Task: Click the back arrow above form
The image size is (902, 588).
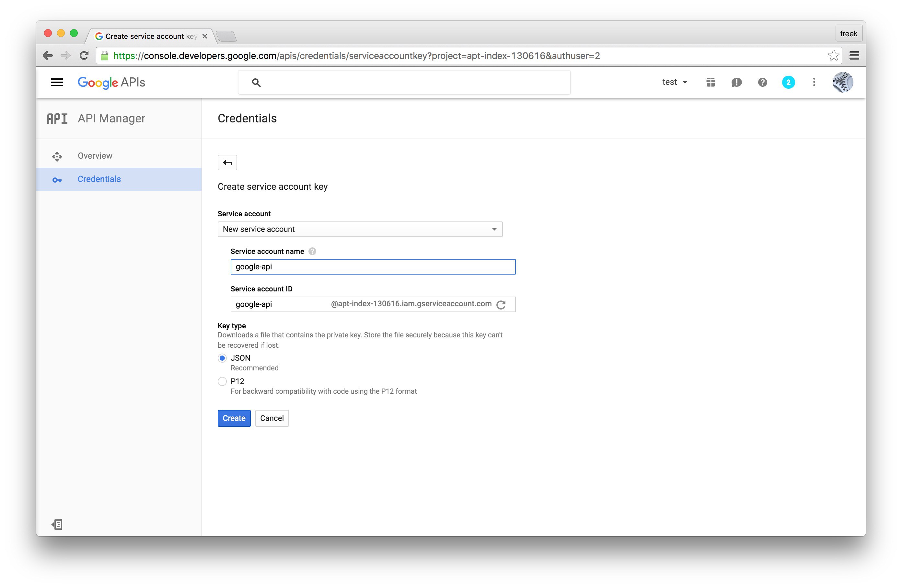Action: [227, 163]
